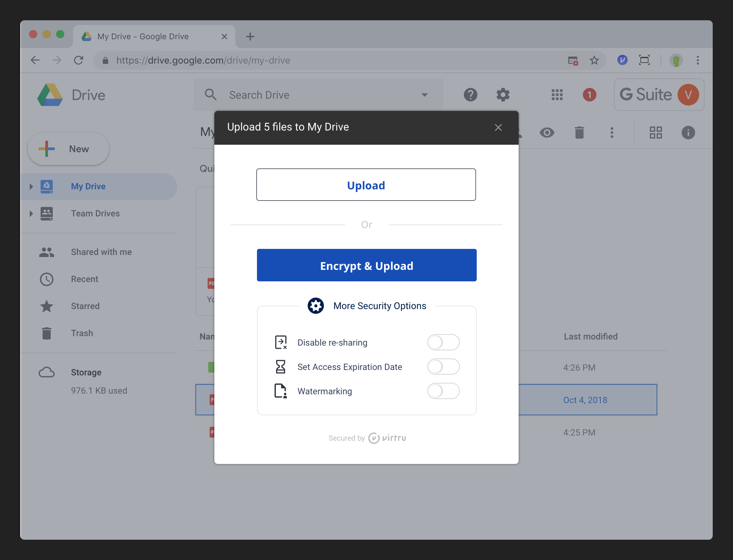This screenshot has width=733, height=560.
Task: Close the My Drive browser tab
Action: [224, 37]
